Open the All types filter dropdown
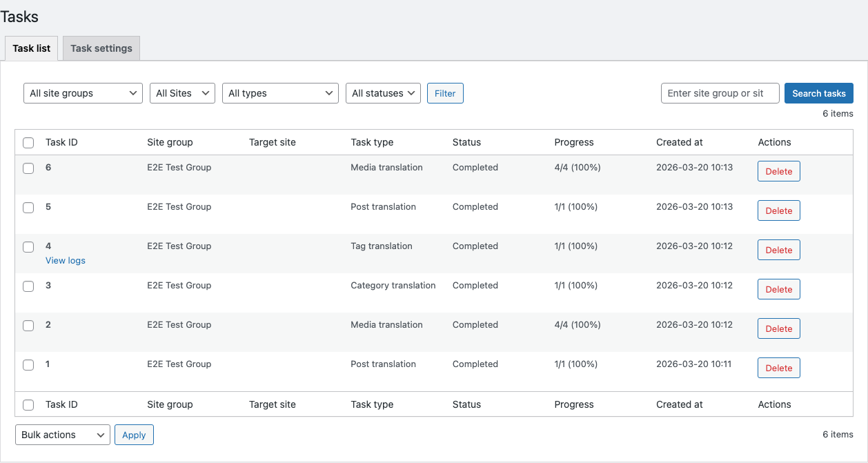The image size is (868, 463). (x=280, y=93)
